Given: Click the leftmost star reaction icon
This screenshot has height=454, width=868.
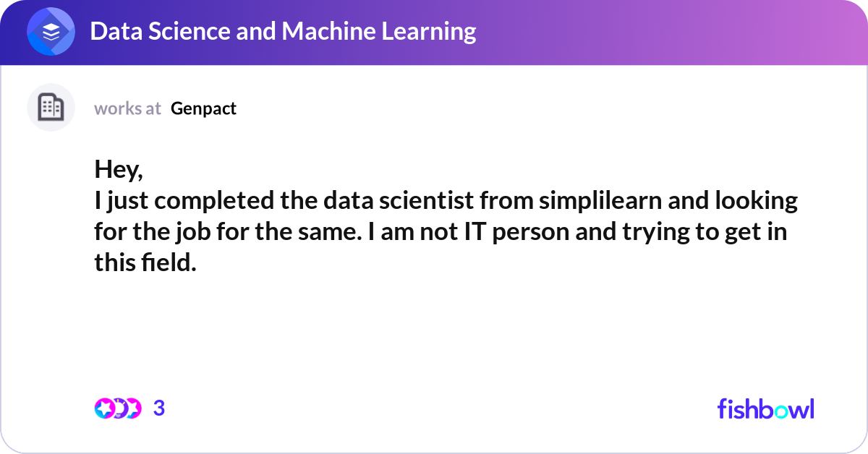Looking at the screenshot, I should pyautogui.click(x=104, y=408).
